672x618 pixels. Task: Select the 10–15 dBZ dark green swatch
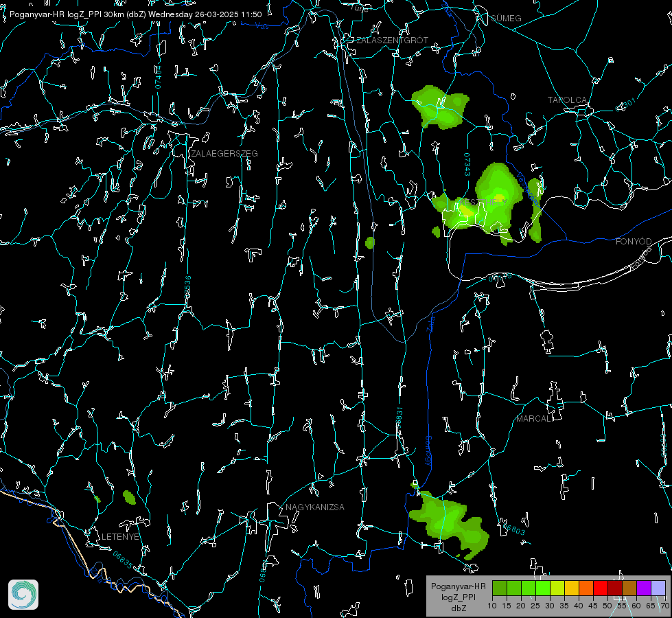coord(500,588)
